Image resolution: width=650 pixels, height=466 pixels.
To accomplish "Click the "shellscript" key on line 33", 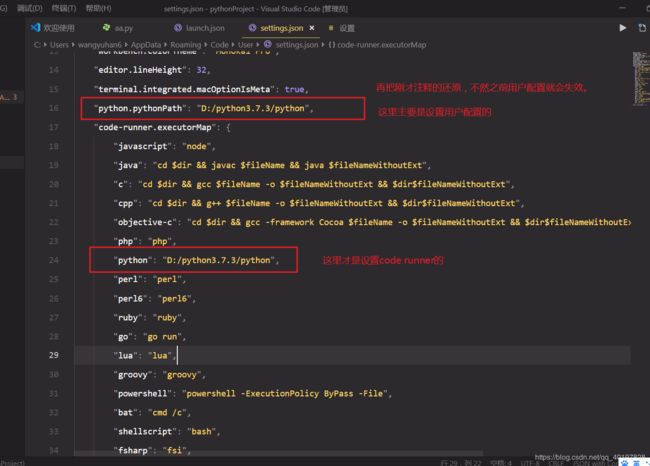I will point(145,432).
